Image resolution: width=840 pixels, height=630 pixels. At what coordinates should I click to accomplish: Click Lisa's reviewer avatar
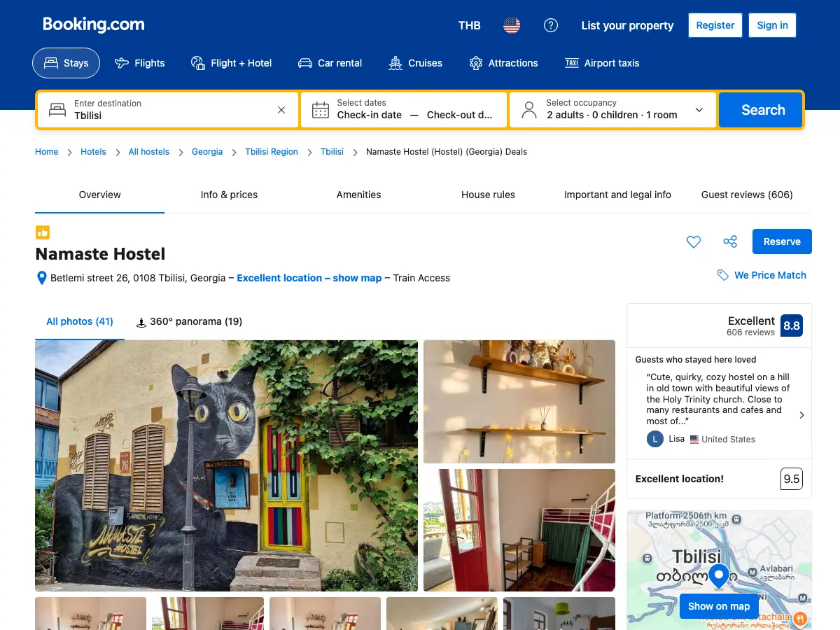[654, 439]
